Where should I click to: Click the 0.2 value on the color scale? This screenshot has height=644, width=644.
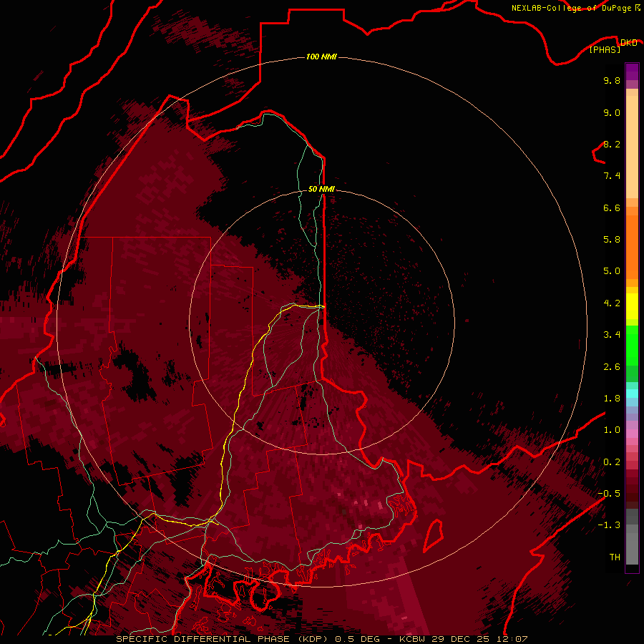pyautogui.click(x=612, y=462)
